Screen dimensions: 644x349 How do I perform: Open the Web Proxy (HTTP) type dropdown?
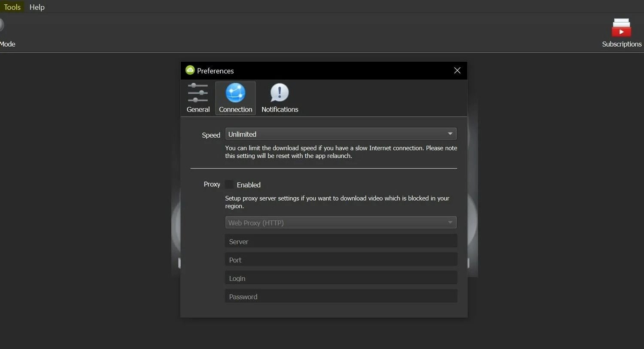point(341,223)
